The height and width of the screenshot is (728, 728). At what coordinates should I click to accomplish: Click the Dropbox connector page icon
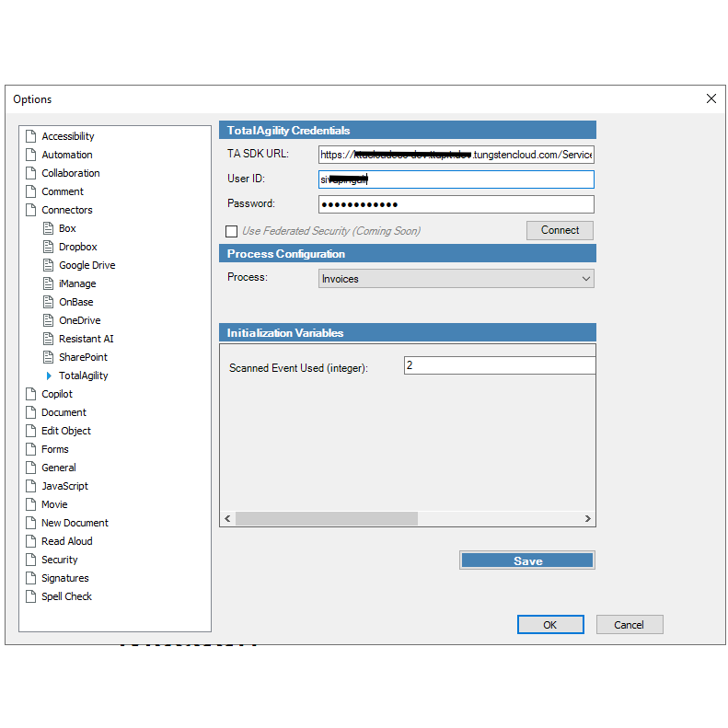pyautogui.click(x=50, y=247)
